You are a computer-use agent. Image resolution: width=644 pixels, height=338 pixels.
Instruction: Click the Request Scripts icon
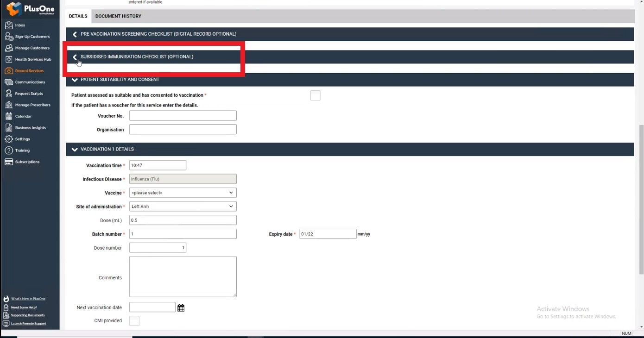click(9, 94)
